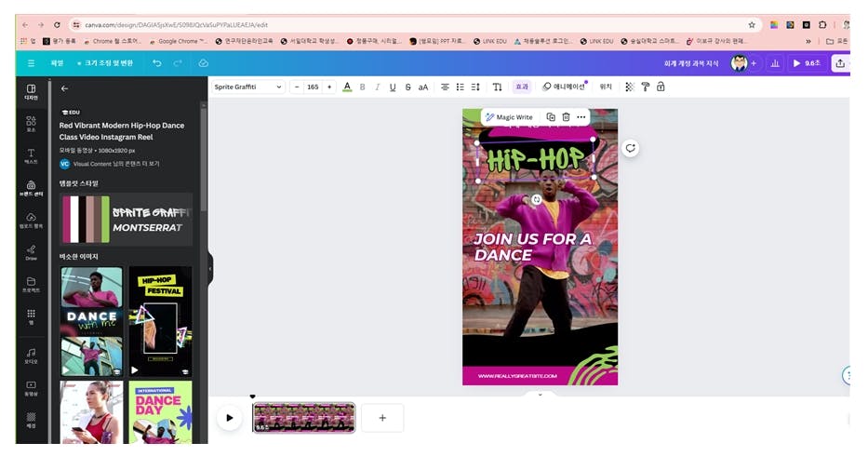
Task: Go back with the panel arrow
Action: (65, 88)
